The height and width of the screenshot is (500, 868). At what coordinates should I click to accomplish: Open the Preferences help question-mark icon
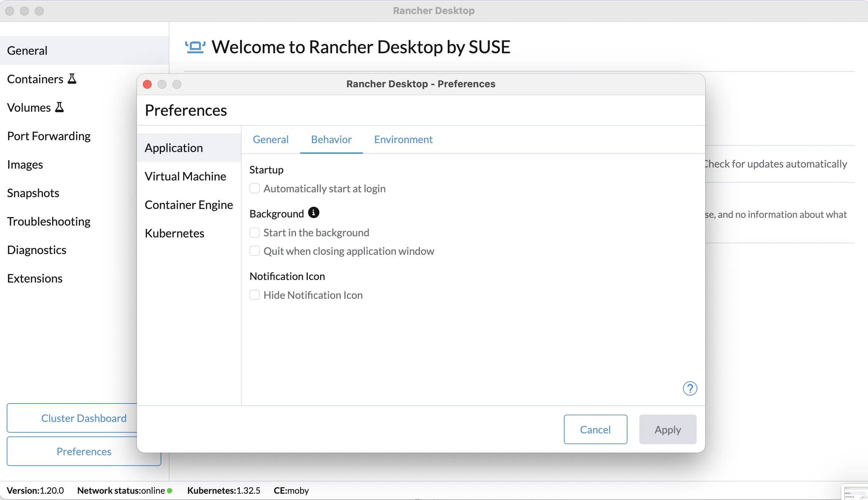(690, 388)
